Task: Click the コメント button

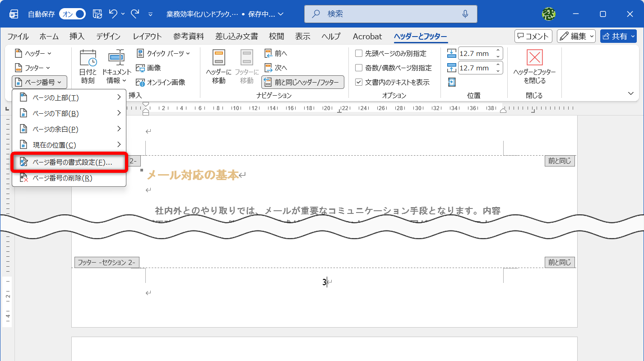Action: tap(533, 37)
